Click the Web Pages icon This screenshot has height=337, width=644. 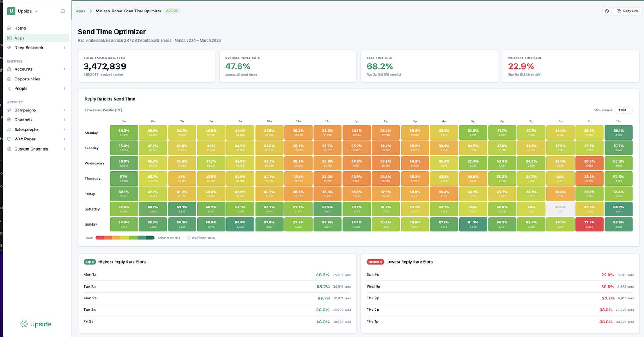(9, 139)
